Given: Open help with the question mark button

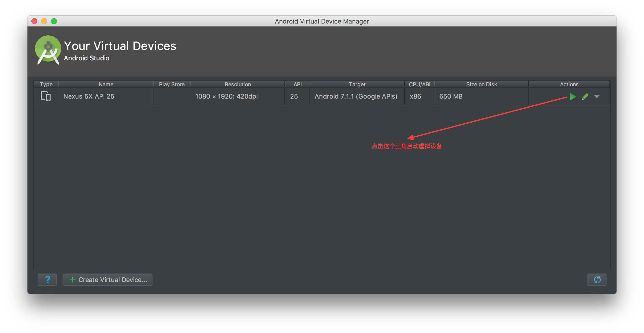Looking at the screenshot, I should (47, 280).
